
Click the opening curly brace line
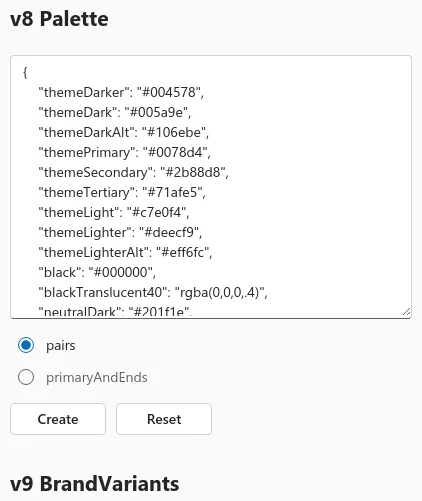point(25,72)
